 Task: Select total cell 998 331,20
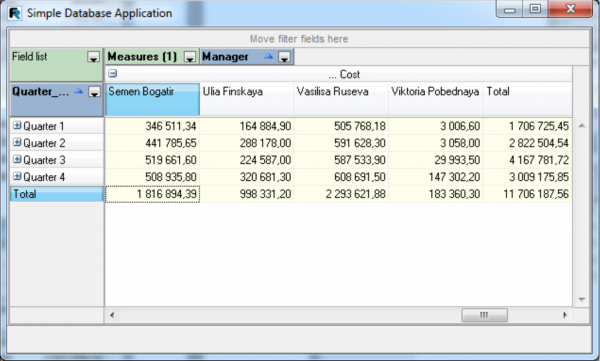[247, 194]
